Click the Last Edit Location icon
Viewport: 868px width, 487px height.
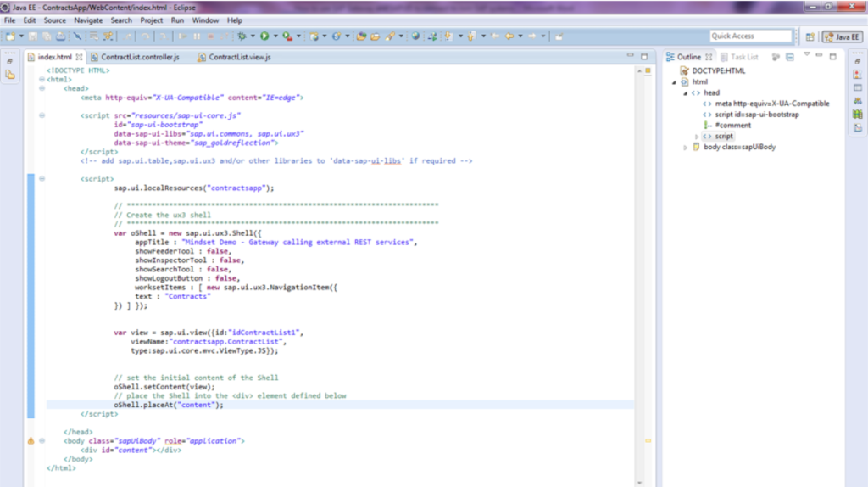click(495, 36)
